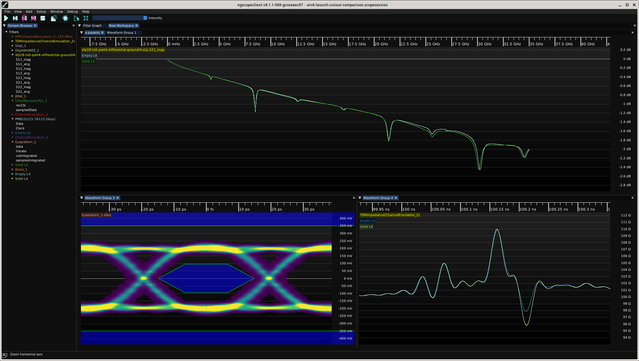Click the app logo in the title bar
This screenshot has height=361, width=639.
pyautogui.click(x=4, y=4)
